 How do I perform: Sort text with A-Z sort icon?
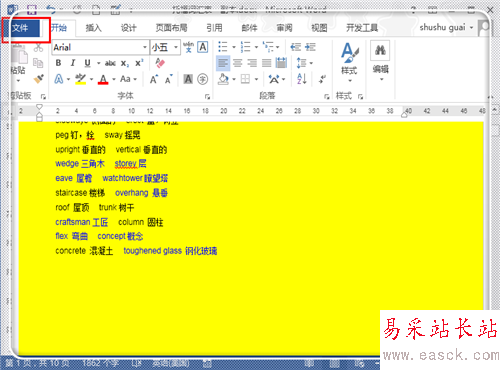(x=301, y=79)
